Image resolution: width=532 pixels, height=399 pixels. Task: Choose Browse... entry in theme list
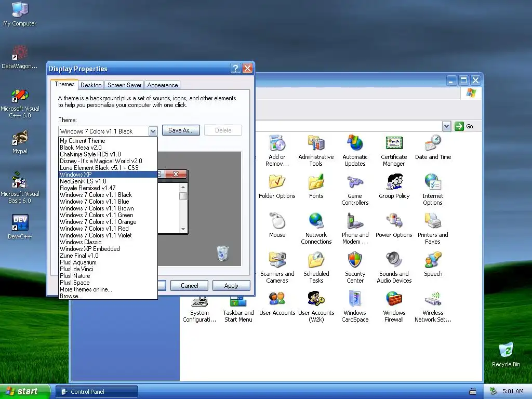[x=108, y=296]
